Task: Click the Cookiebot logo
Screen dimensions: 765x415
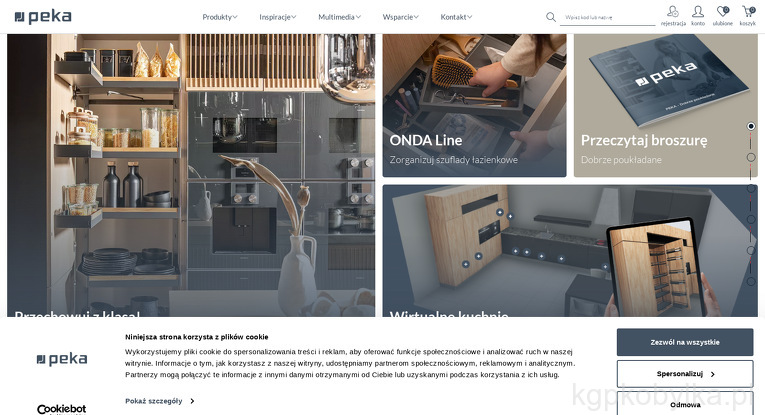Action: pyautogui.click(x=61, y=409)
